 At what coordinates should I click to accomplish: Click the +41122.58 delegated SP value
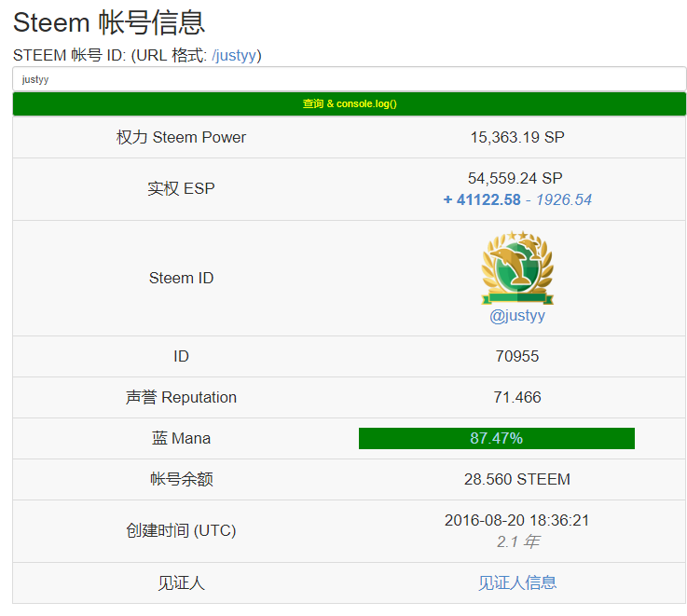(x=482, y=199)
